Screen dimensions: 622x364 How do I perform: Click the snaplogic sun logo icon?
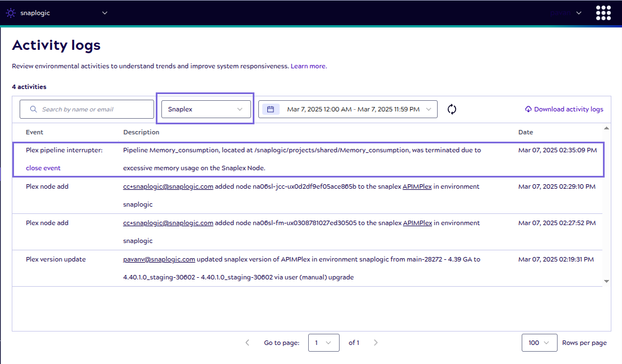tap(10, 12)
